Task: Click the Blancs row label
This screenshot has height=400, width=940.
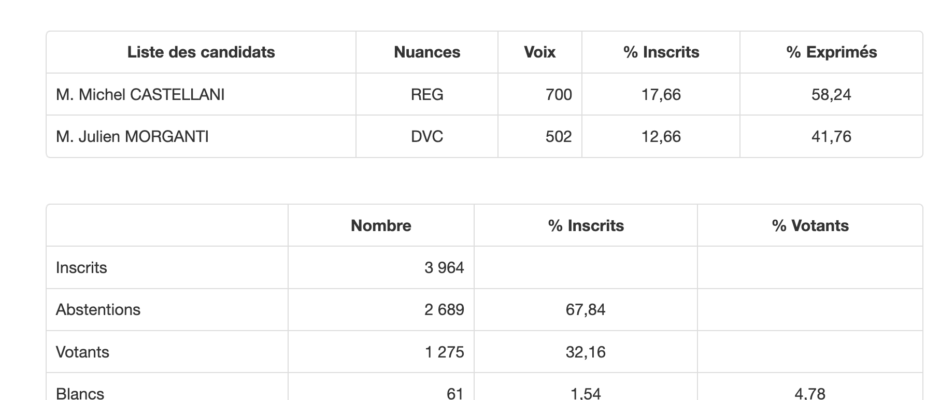Action: click(80, 393)
